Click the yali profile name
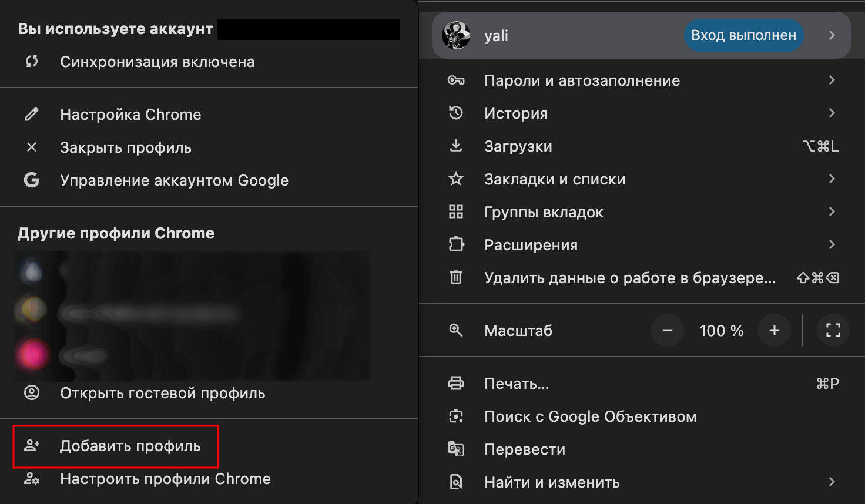The image size is (865, 504). click(496, 35)
